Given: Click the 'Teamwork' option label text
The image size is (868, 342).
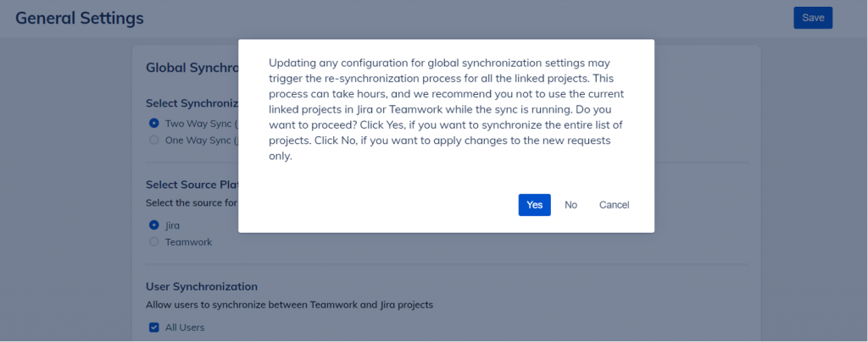Looking at the screenshot, I should 188,242.
